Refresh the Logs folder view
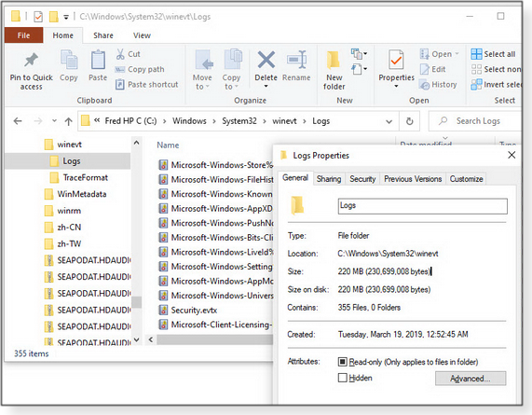 click(x=410, y=121)
